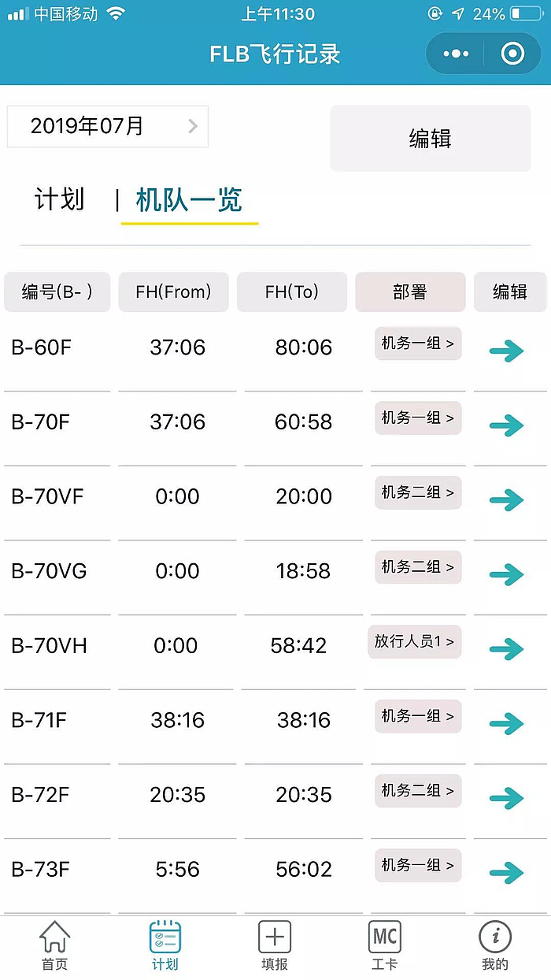Open 工卡 MC icon in bottom bar
551x980 pixels.
[x=385, y=945]
